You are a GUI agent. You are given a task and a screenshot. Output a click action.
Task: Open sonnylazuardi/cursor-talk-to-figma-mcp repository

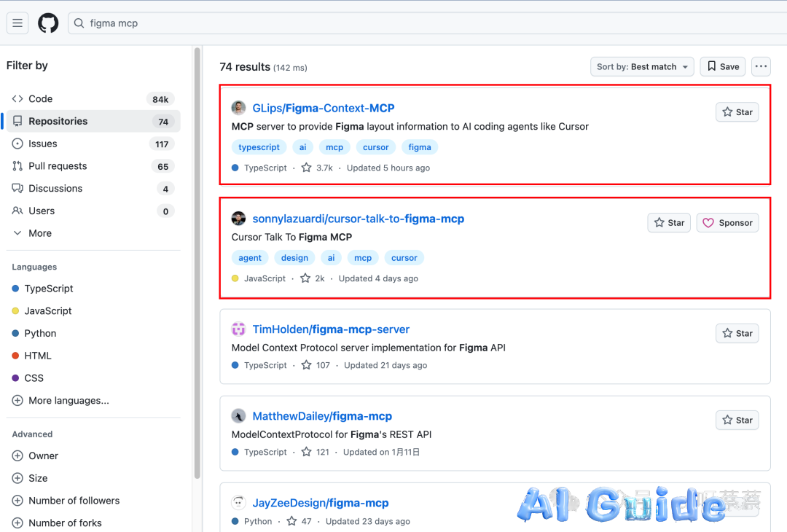pyautogui.click(x=359, y=219)
